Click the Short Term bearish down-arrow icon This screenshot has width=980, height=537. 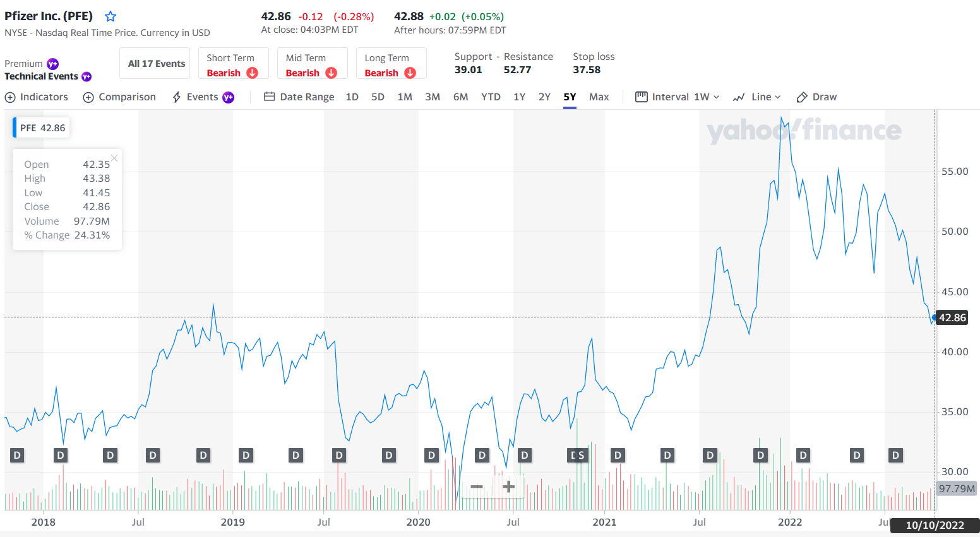(252, 73)
